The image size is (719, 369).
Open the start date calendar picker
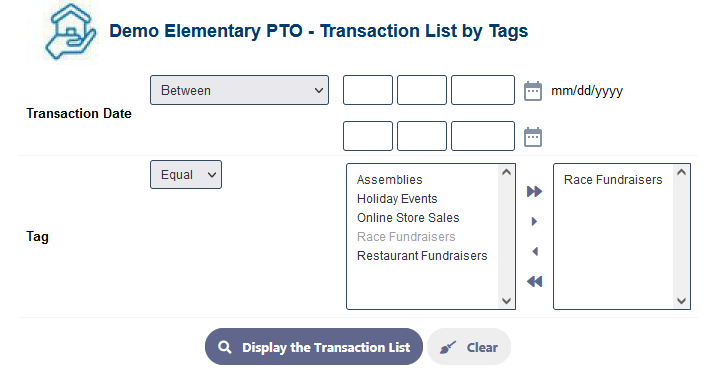pyautogui.click(x=532, y=91)
